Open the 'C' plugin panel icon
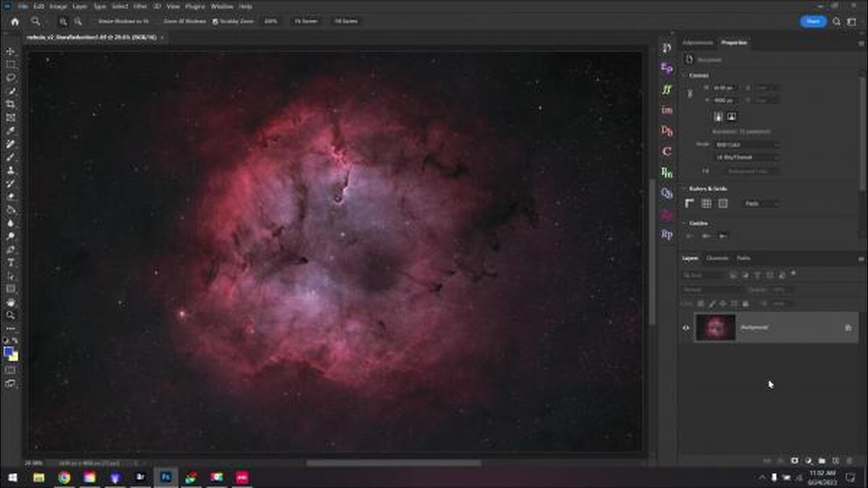This screenshot has width=868, height=488. point(667,151)
